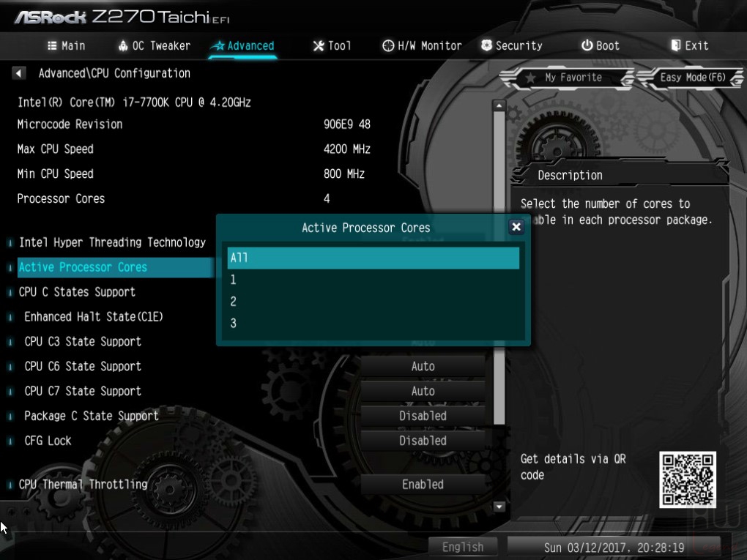Click the Description panel header
Image resolution: width=747 pixels, height=560 pixels.
[x=571, y=175]
